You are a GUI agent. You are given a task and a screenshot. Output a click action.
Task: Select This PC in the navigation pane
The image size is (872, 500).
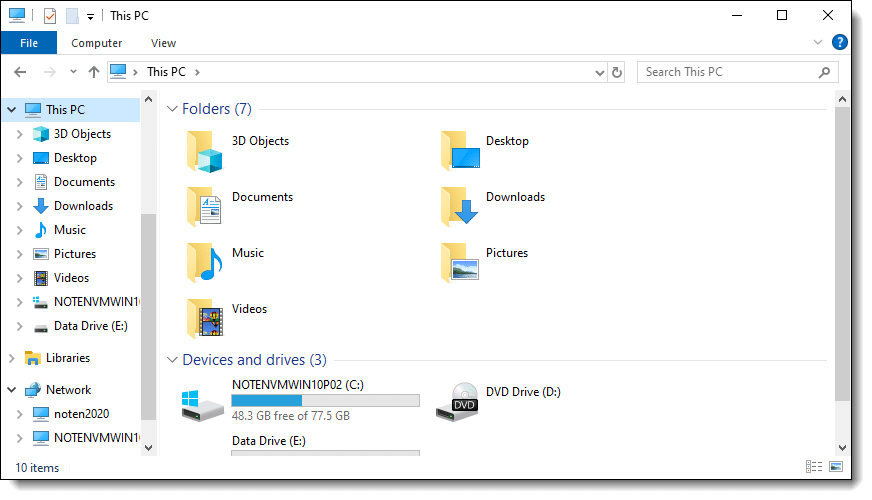click(x=65, y=110)
